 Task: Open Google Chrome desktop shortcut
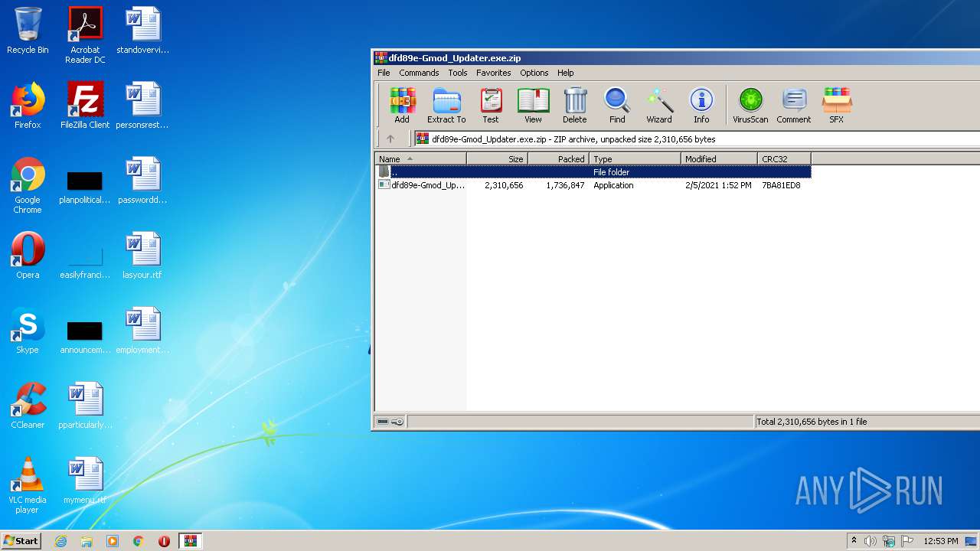28,185
